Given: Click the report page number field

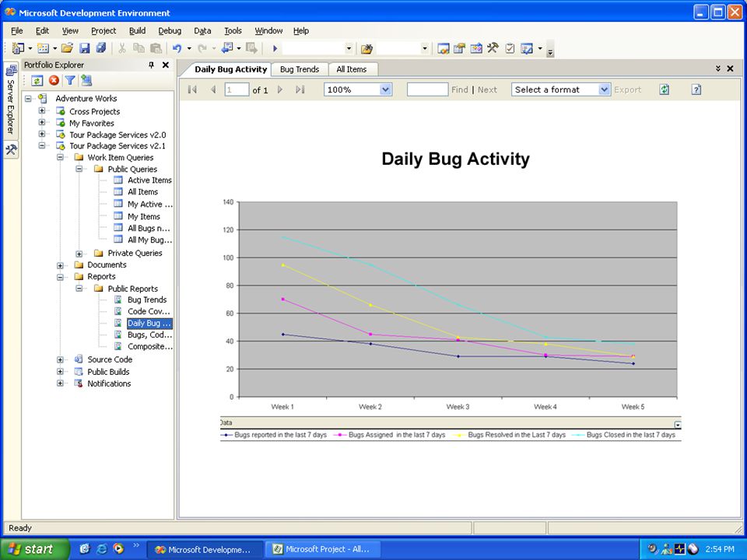Looking at the screenshot, I should coord(237,89).
